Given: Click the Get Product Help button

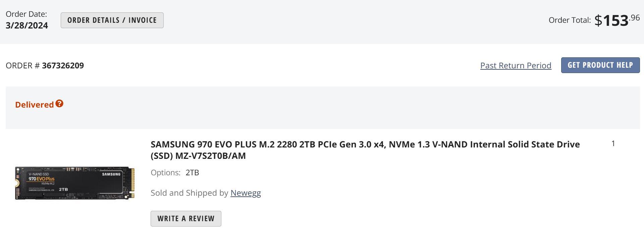Looking at the screenshot, I should [x=600, y=65].
